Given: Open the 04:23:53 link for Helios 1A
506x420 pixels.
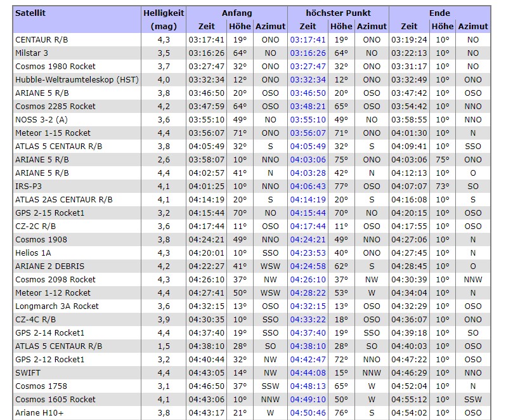Looking at the screenshot, I should pyautogui.click(x=308, y=253).
